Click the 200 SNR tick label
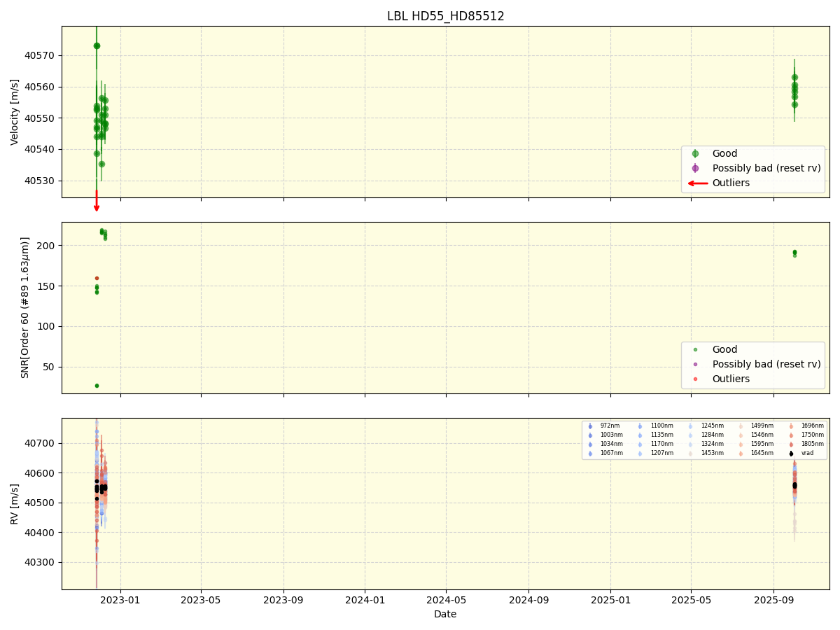This screenshot has height=630, width=840. point(46,246)
